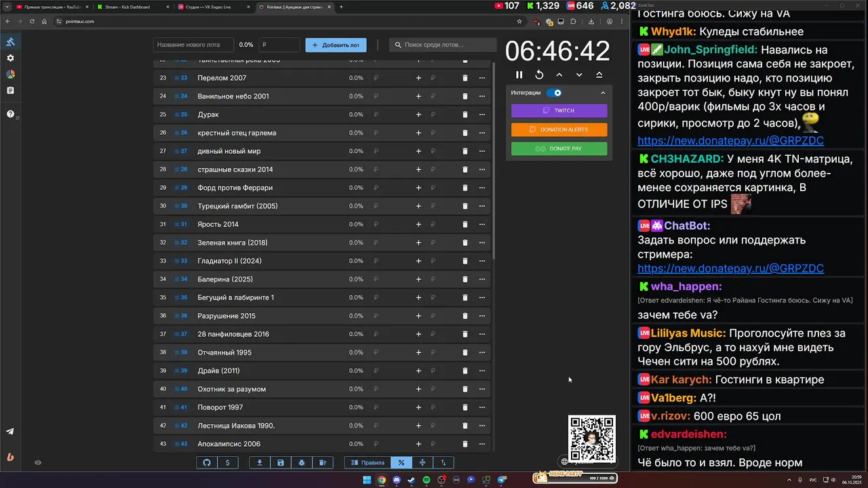Delete the Ярость 2014 lot
868x488 pixels.
point(465,224)
